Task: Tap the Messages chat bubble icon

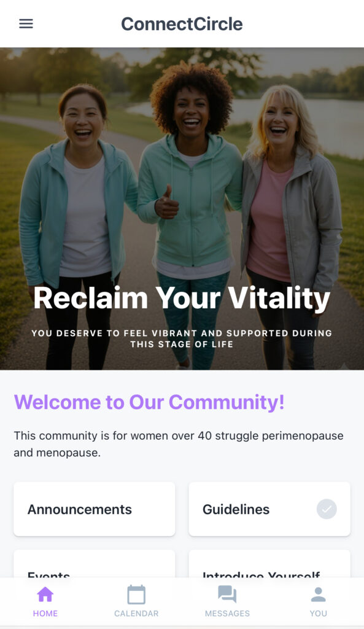Action: pyautogui.click(x=227, y=594)
